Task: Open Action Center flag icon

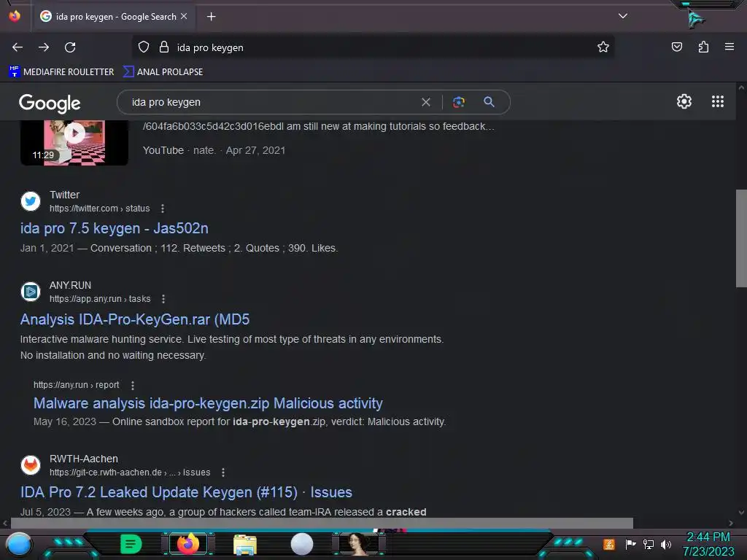Action: [x=630, y=544]
